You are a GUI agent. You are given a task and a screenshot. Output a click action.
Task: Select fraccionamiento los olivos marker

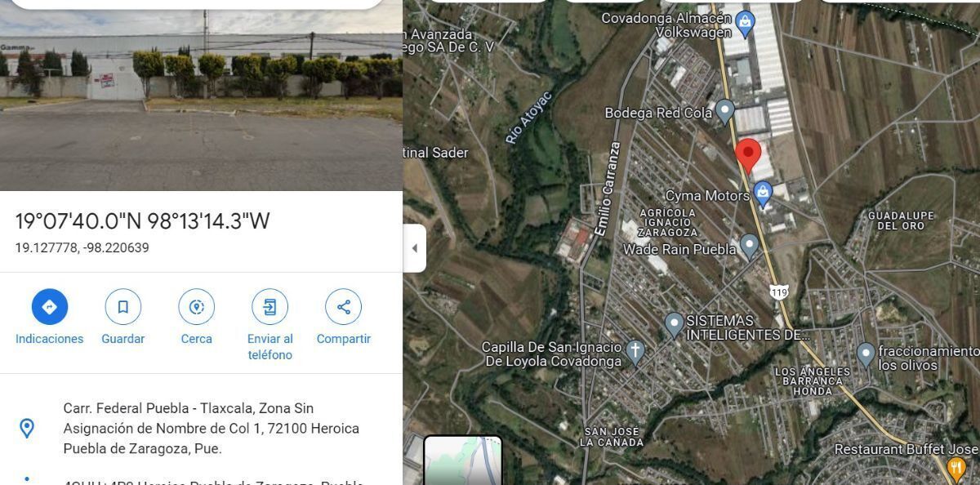(866, 354)
